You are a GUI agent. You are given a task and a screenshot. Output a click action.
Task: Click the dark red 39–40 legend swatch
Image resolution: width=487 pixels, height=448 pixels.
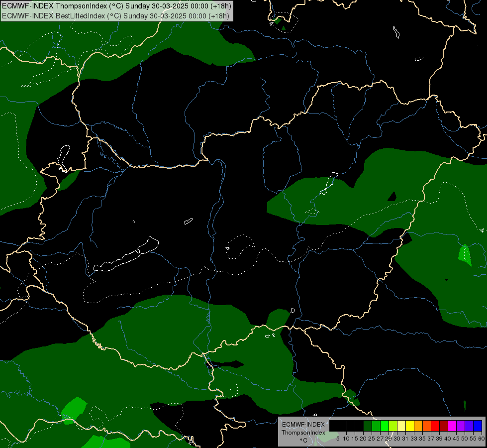(x=444, y=426)
